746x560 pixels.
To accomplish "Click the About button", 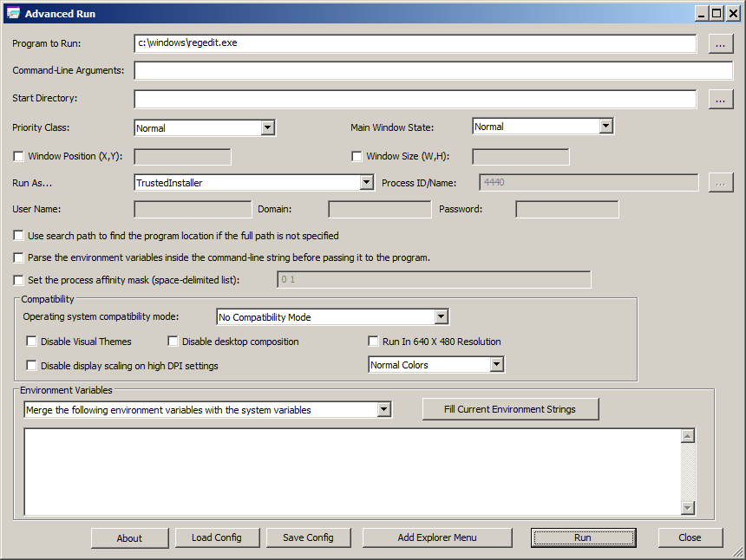I will [129, 538].
